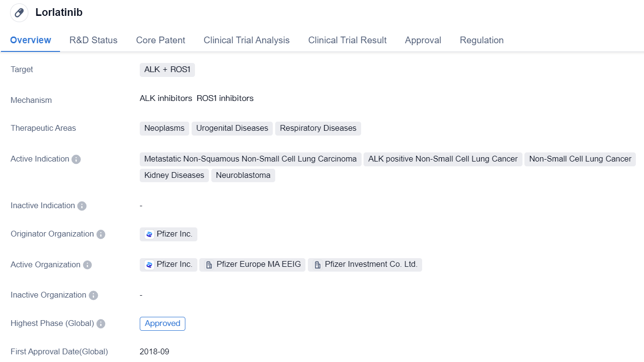Click info icon beside Inactive Organization

93,295
